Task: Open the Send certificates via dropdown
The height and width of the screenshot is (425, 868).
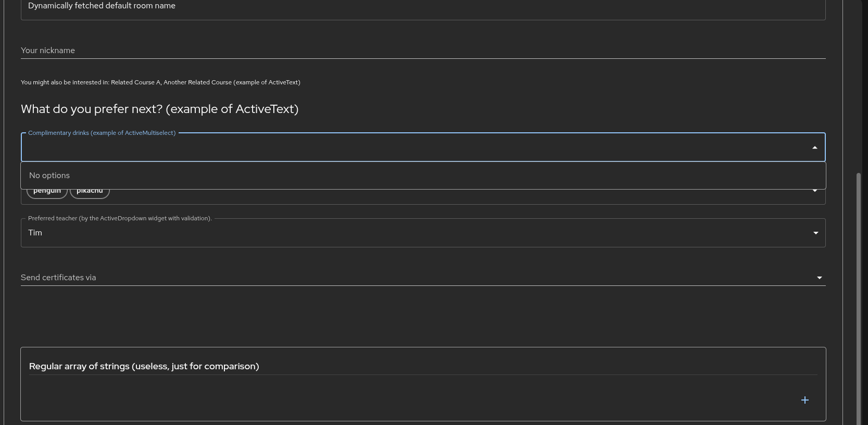Action: (417, 278)
